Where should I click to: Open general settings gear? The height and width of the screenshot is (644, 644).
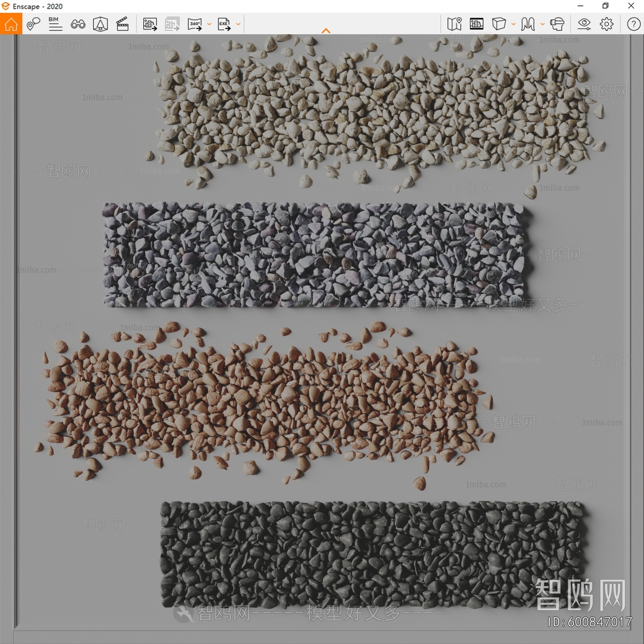click(x=607, y=24)
